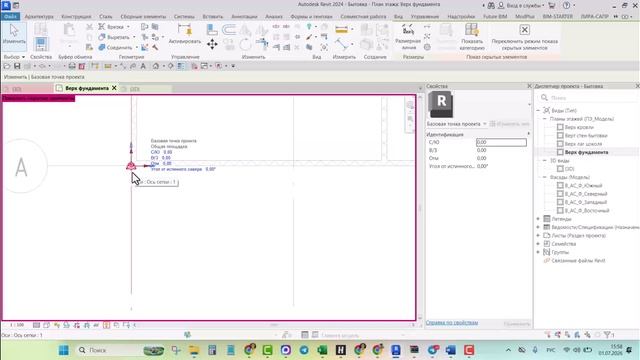Click the Type Properties icon in Свойства panel

(40, 29)
